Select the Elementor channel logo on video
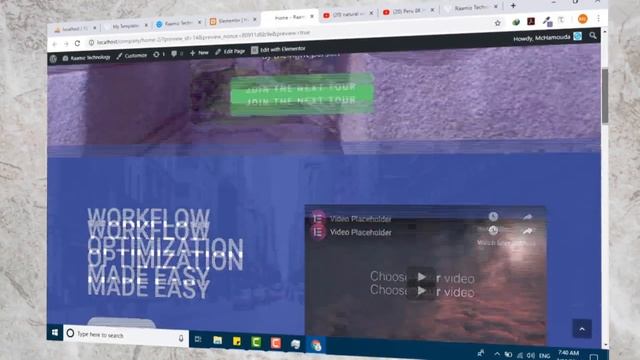Image resolution: width=640 pixels, height=360 pixels. [318, 232]
